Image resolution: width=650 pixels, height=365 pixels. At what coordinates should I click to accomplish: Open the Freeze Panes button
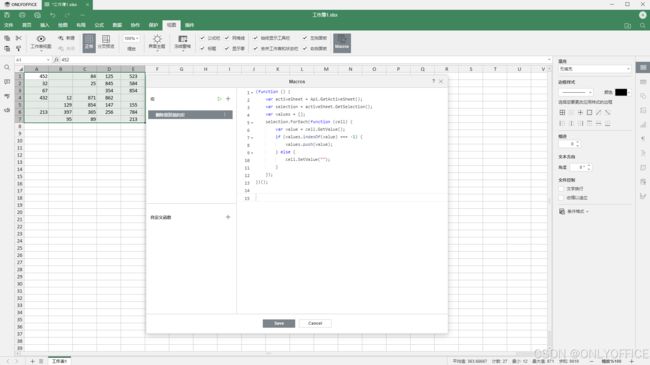(x=183, y=42)
